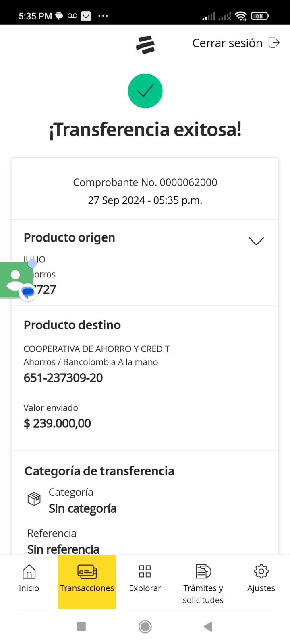Click Cerrar sesión link
The image size is (290, 644).
pyautogui.click(x=227, y=43)
